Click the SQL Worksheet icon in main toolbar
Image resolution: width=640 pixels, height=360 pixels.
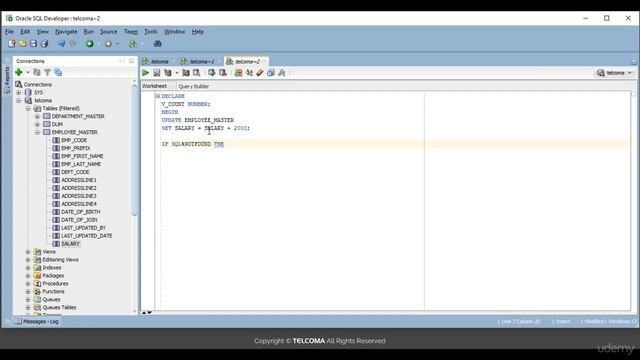click(133, 44)
